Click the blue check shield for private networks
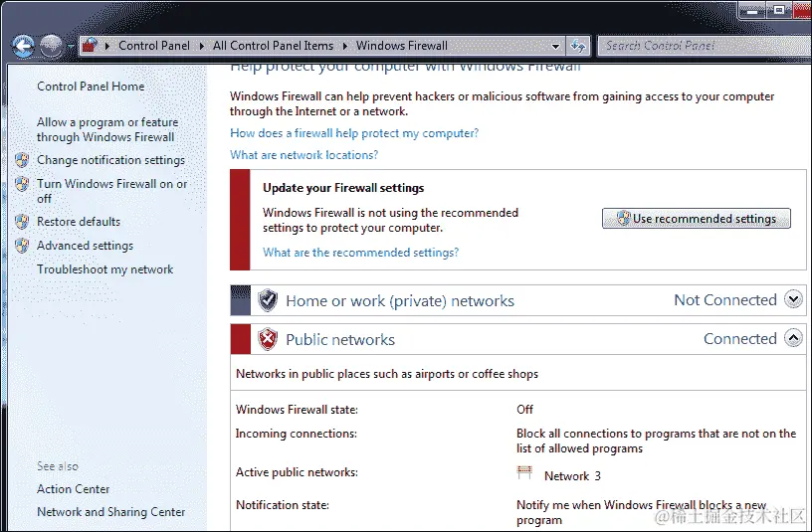Image resolution: width=812 pixels, height=532 pixels. tap(268, 300)
